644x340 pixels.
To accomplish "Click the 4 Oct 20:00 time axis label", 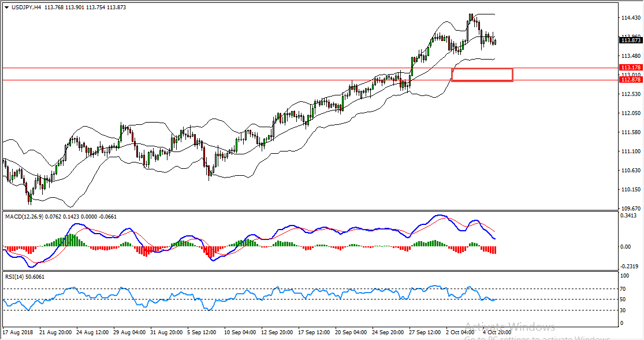I will pyautogui.click(x=497, y=332).
